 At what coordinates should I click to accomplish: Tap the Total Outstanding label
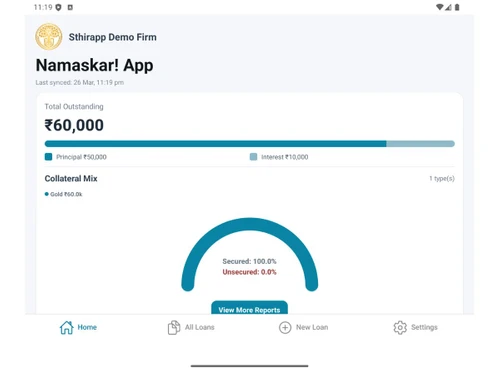click(74, 107)
